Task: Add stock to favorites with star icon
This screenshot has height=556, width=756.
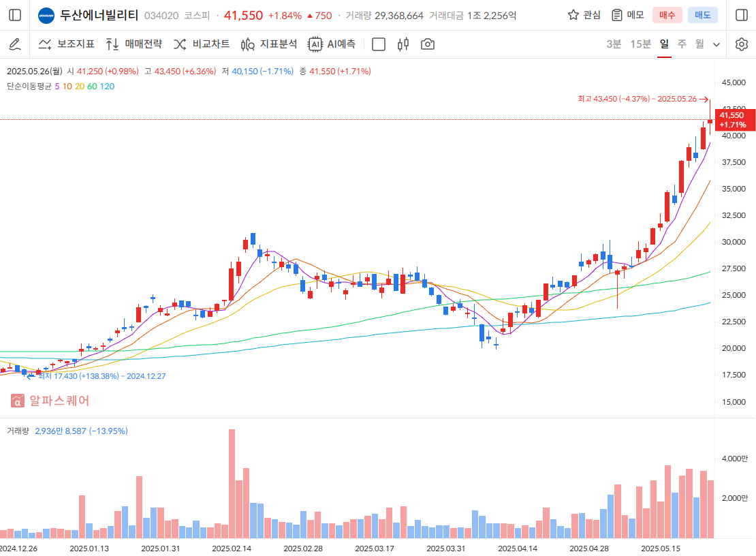Action: (x=573, y=15)
